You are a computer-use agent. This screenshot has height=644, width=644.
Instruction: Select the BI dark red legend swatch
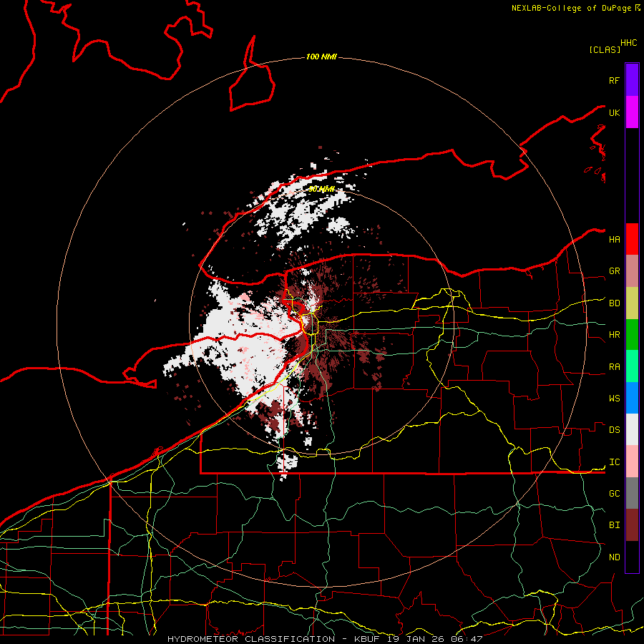pos(632,525)
